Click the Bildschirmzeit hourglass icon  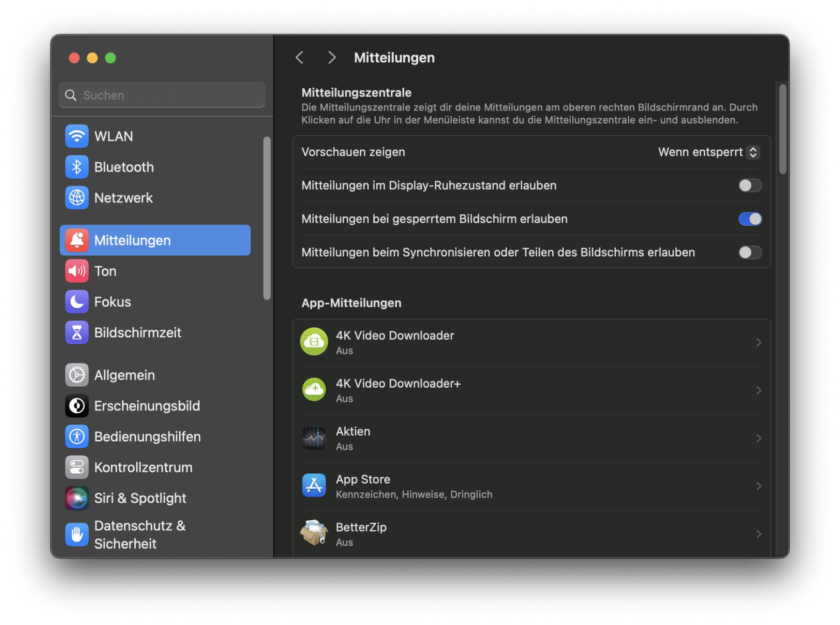pyautogui.click(x=77, y=333)
